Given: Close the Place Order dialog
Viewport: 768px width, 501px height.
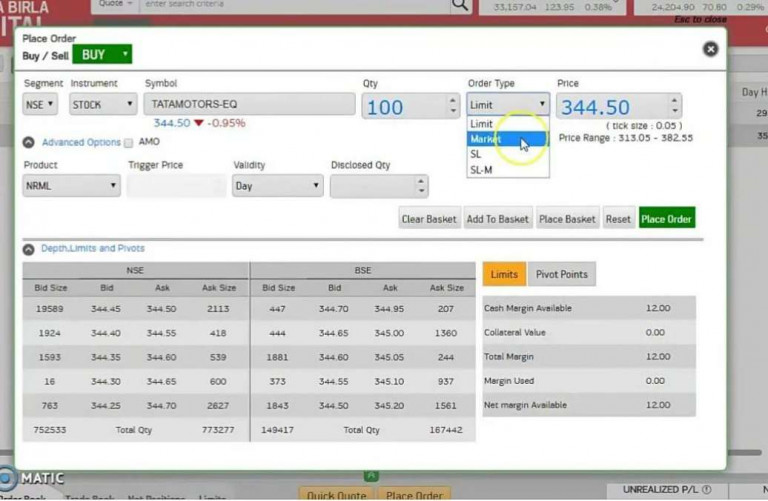Looking at the screenshot, I should pyautogui.click(x=710, y=48).
